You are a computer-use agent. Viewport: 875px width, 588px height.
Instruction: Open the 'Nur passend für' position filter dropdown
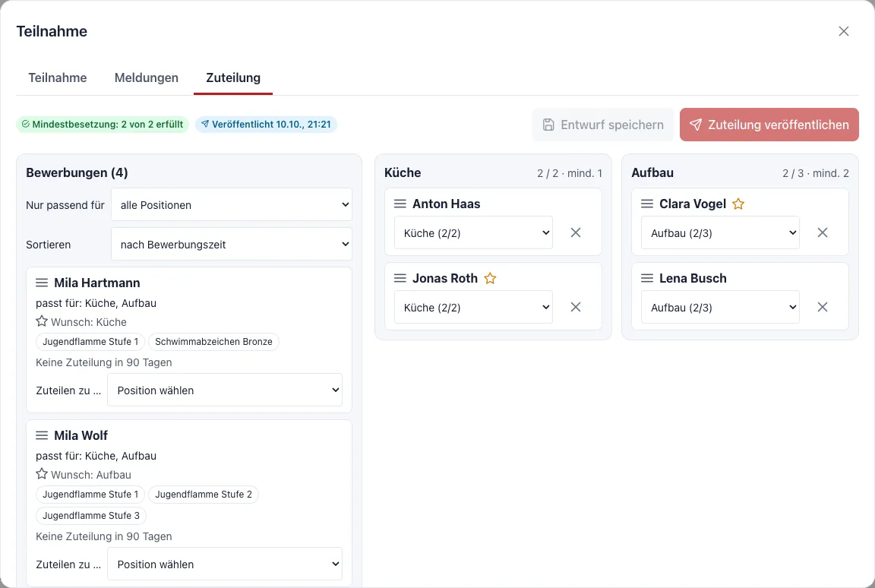click(232, 205)
